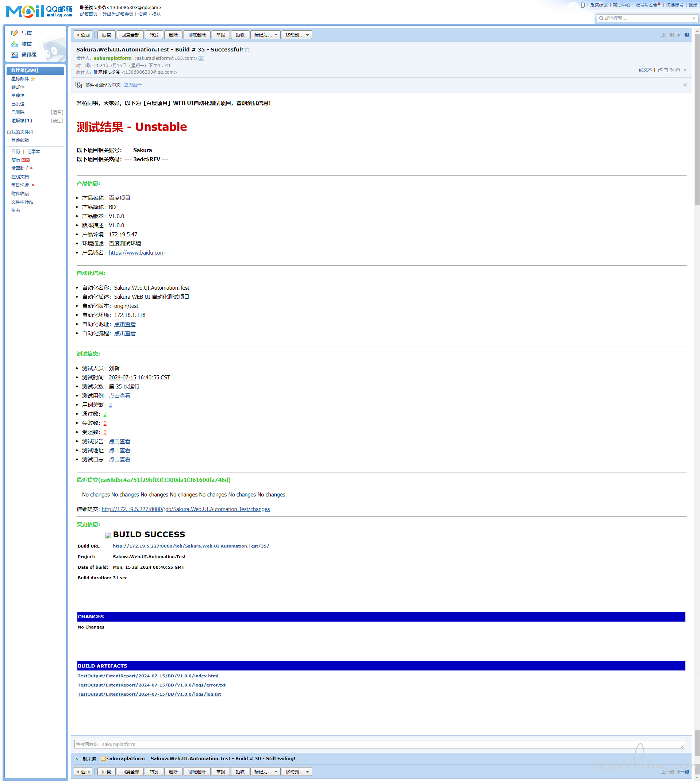Click the top 删除 button
This screenshot has height=781, width=700.
[x=173, y=35]
